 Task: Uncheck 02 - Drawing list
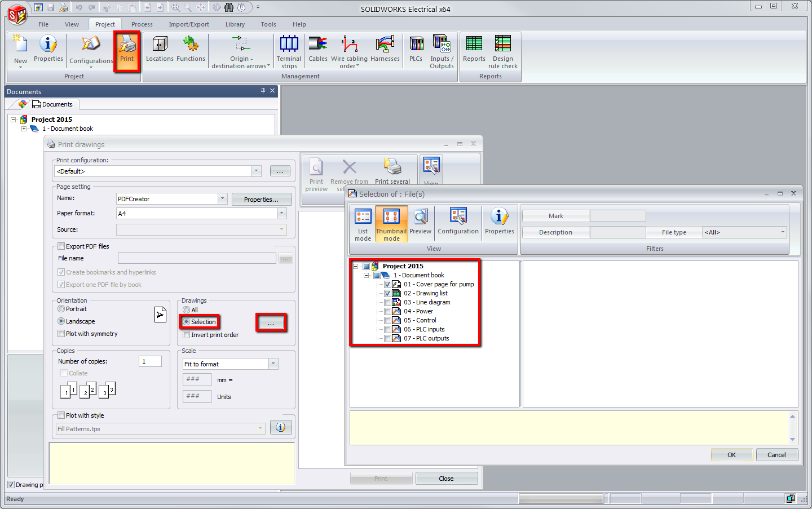click(387, 293)
